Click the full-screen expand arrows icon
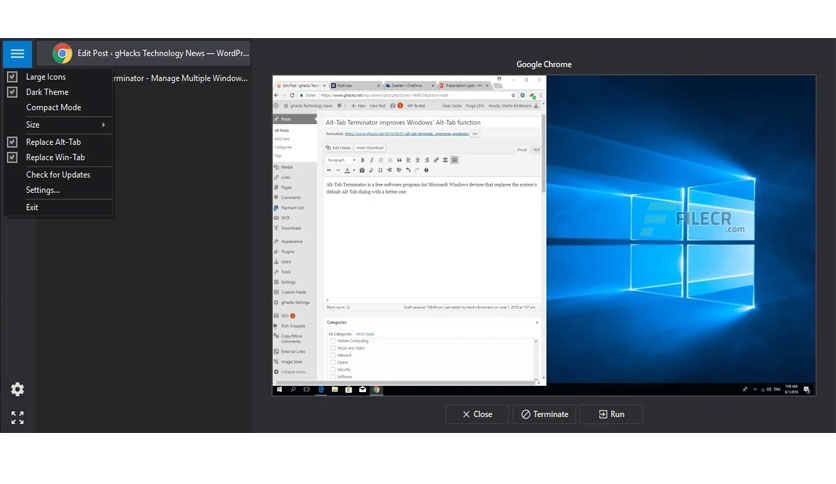This screenshot has height=484, width=836. [18, 417]
